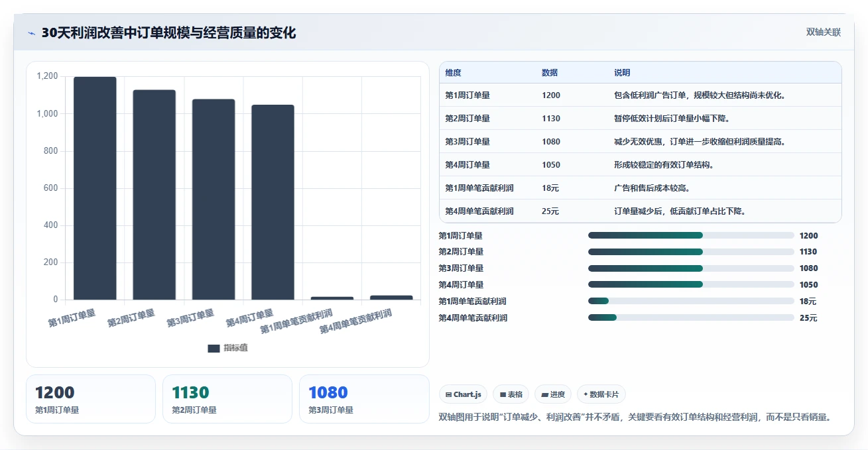This screenshot has width=868, height=450.
Task: Click 第4周订单量 in the table
Action: point(467,165)
